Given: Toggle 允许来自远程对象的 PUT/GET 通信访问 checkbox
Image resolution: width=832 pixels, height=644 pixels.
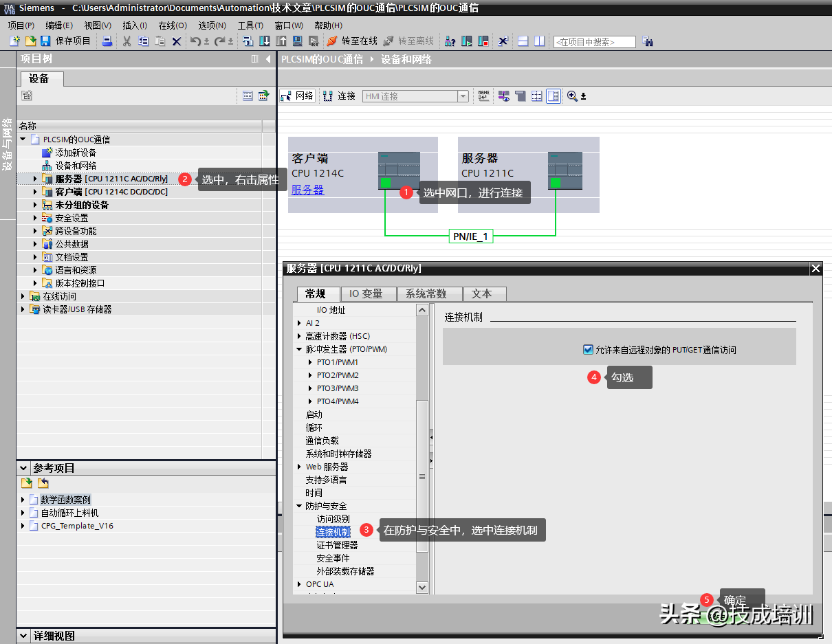Looking at the screenshot, I should point(588,349).
